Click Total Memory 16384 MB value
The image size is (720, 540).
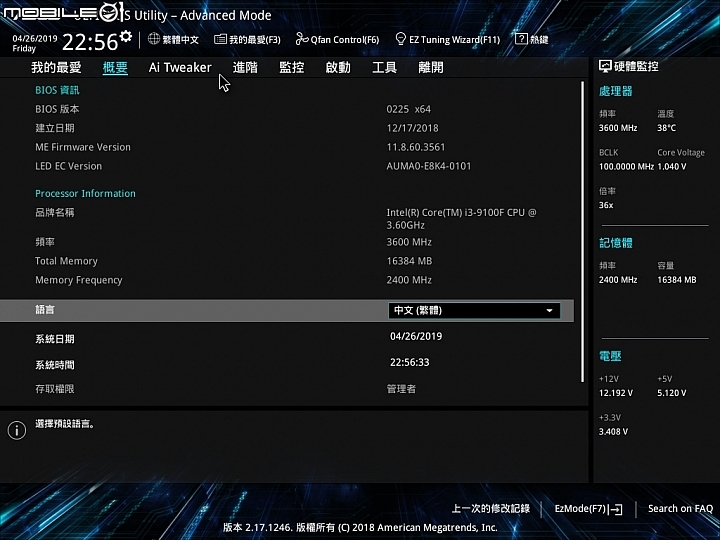tap(409, 261)
